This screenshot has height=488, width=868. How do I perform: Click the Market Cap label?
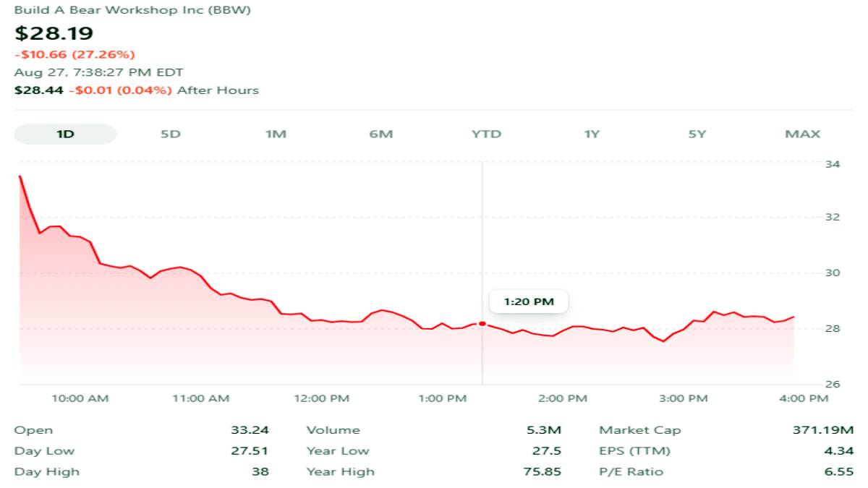pyautogui.click(x=639, y=430)
